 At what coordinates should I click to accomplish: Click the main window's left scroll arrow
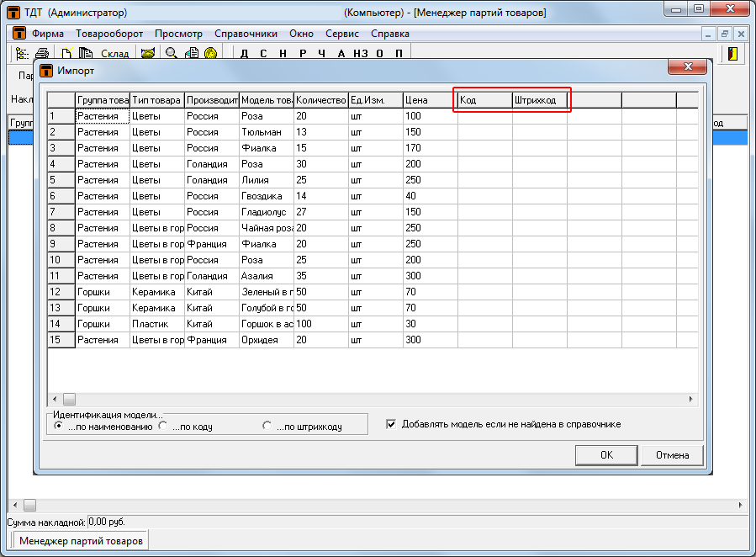pyautogui.click(x=15, y=506)
